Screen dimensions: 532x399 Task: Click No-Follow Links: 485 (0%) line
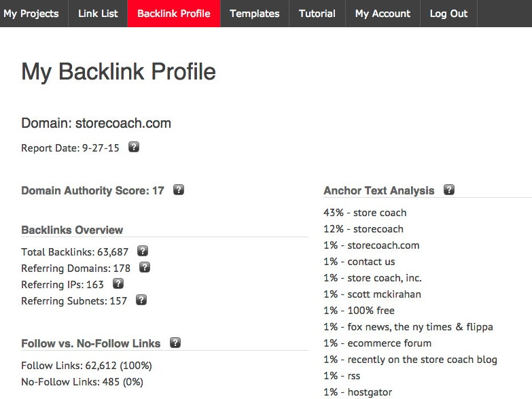pos(82,382)
